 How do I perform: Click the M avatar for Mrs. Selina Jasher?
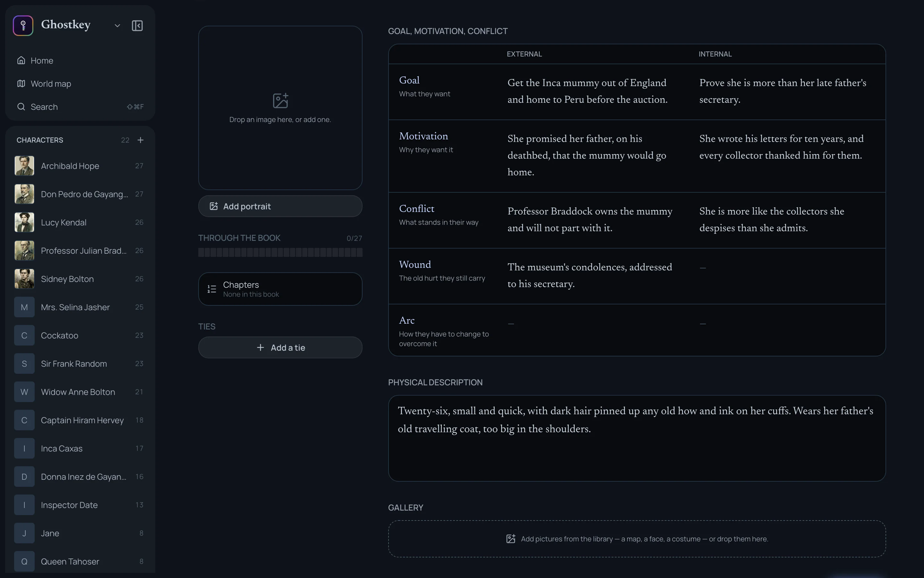point(24,307)
